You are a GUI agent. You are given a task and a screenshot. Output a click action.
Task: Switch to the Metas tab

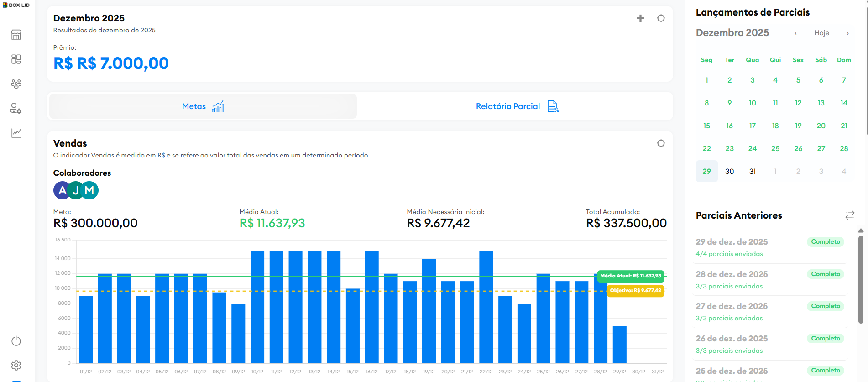pyautogui.click(x=203, y=106)
